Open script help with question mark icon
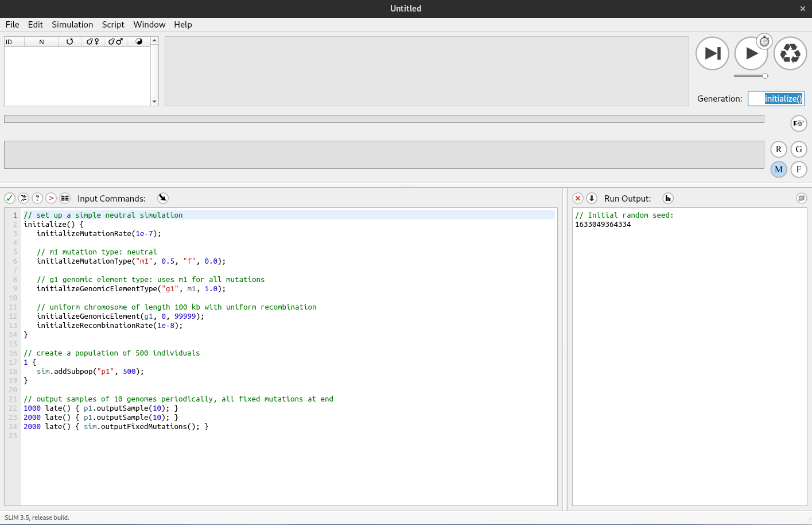 [x=37, y=198]
